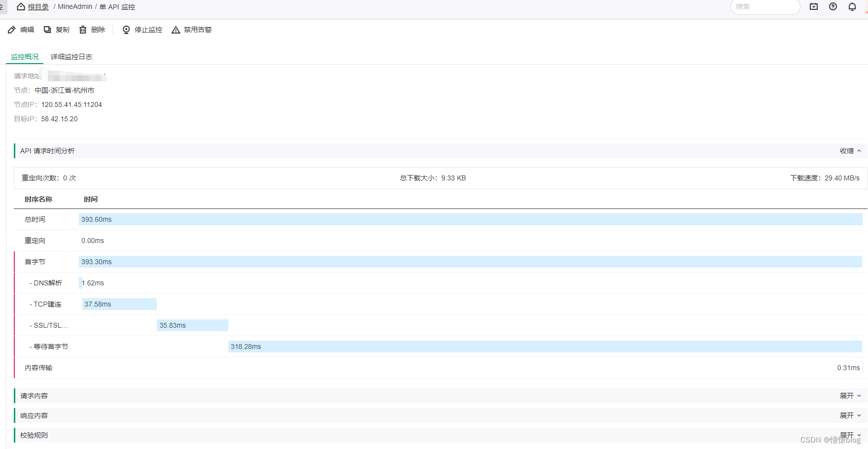The height and width of the screenshot is (449, 868).
Task: Switch to the 详细监控日志 tab
Action: (72, 57)
